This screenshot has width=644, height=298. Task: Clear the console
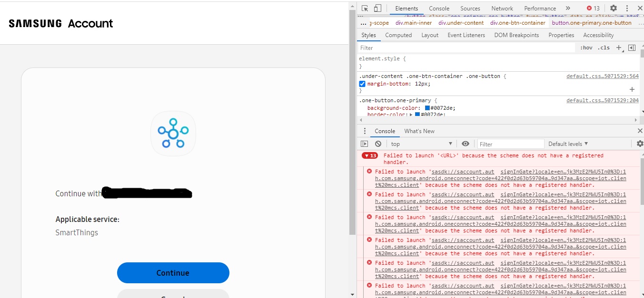(x=378, y=144)
